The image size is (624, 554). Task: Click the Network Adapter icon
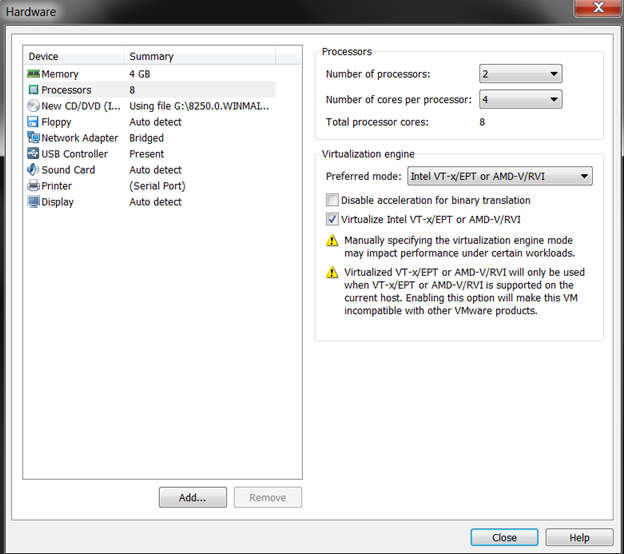point(33,138)
